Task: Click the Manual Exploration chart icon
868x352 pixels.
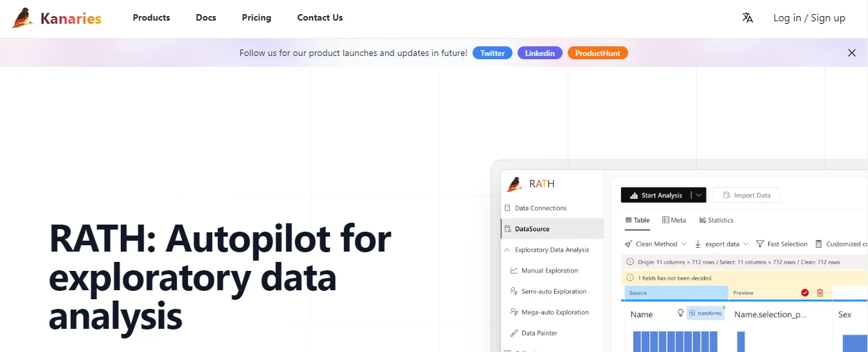Action: pos(514,271)
